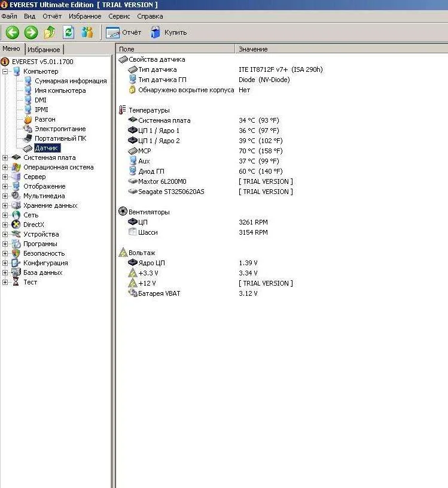Expand the Сервер tree node

[x=5, y=177]
